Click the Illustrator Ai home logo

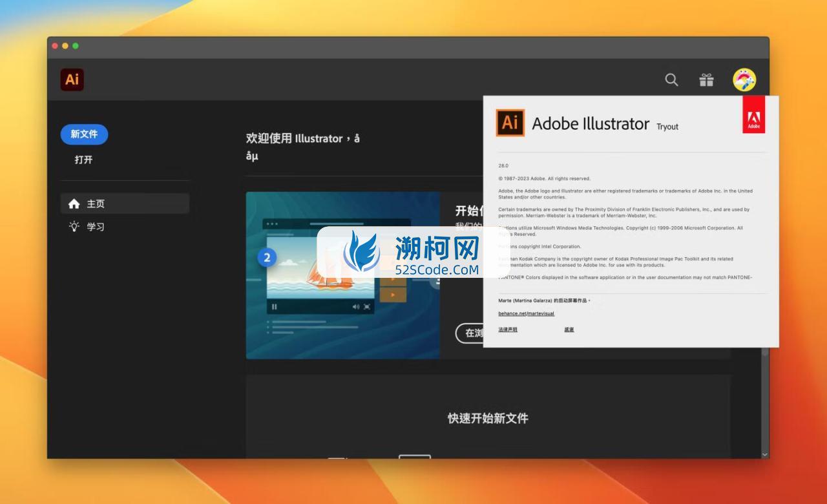(72, 79)
